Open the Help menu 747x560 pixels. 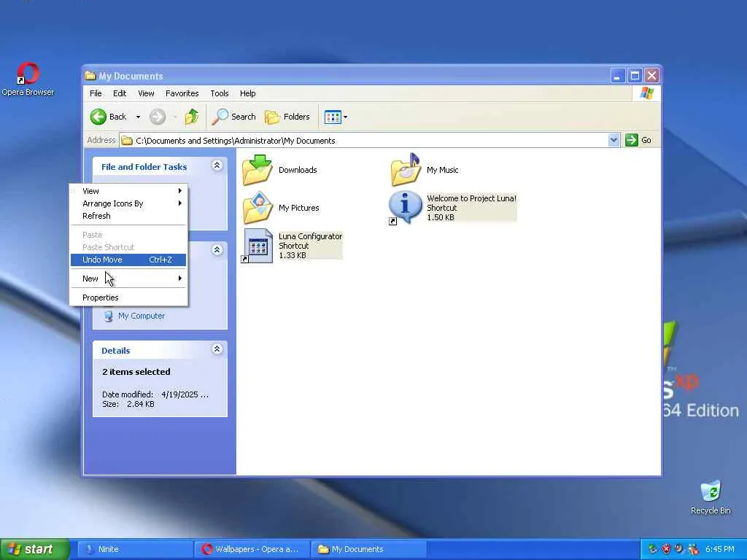point(248,93)
